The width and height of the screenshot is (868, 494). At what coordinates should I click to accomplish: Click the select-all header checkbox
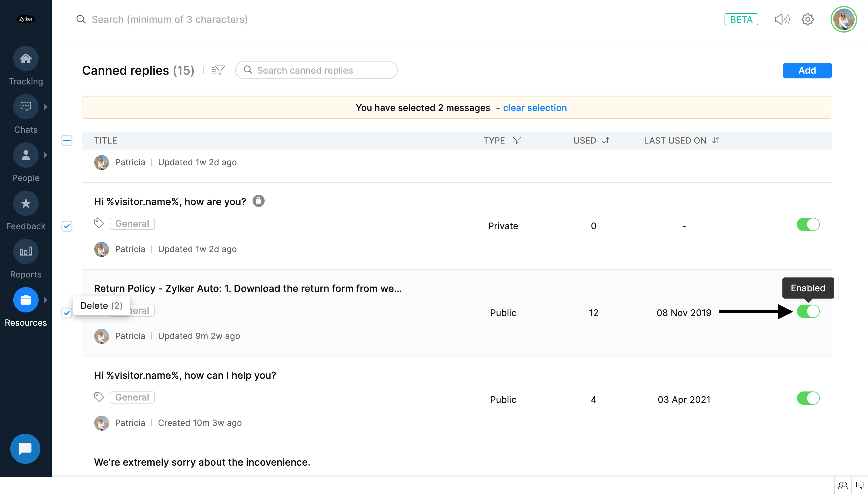click(67, 141)
